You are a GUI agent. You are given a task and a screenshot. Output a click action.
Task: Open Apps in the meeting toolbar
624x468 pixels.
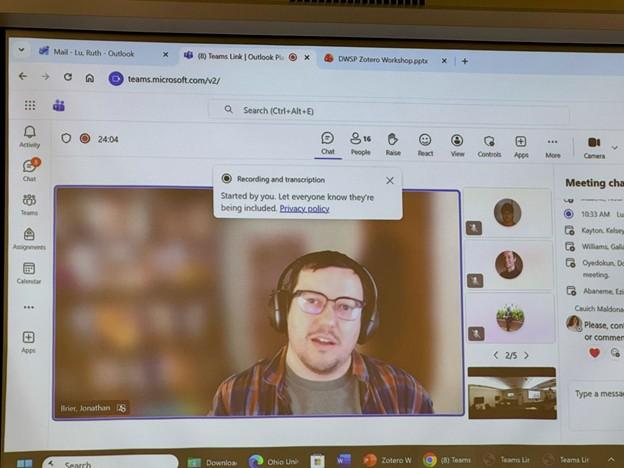tap(521, 146)
